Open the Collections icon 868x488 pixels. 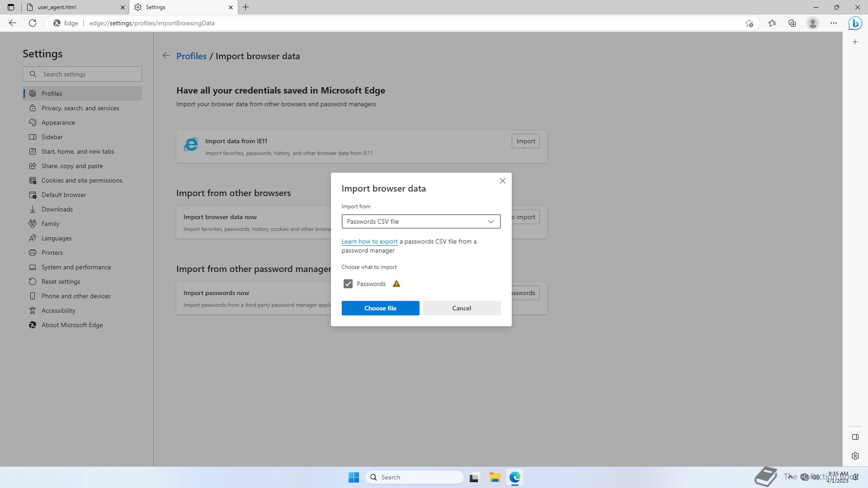pos(792,23)
